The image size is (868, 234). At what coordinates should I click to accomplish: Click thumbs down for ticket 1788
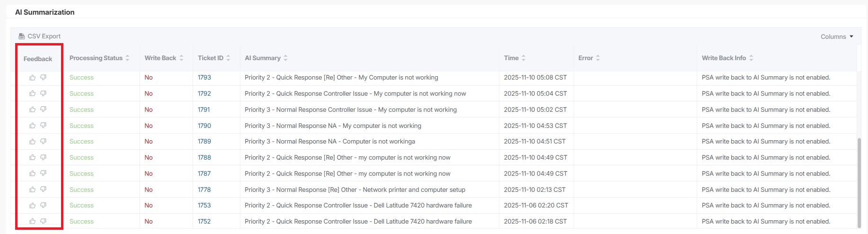43,157
